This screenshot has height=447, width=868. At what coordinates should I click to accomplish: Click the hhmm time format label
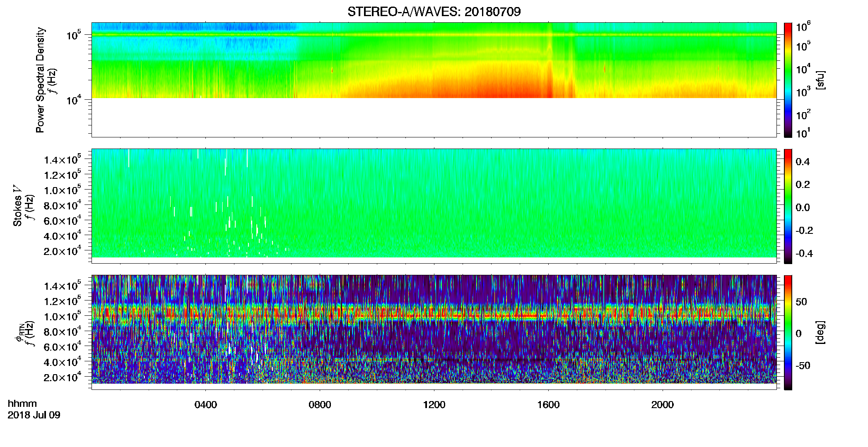coord(22,404)
